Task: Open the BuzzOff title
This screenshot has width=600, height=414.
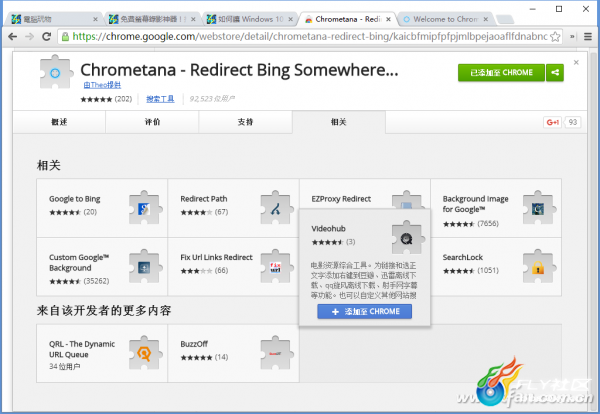Action: click(194, 344)
